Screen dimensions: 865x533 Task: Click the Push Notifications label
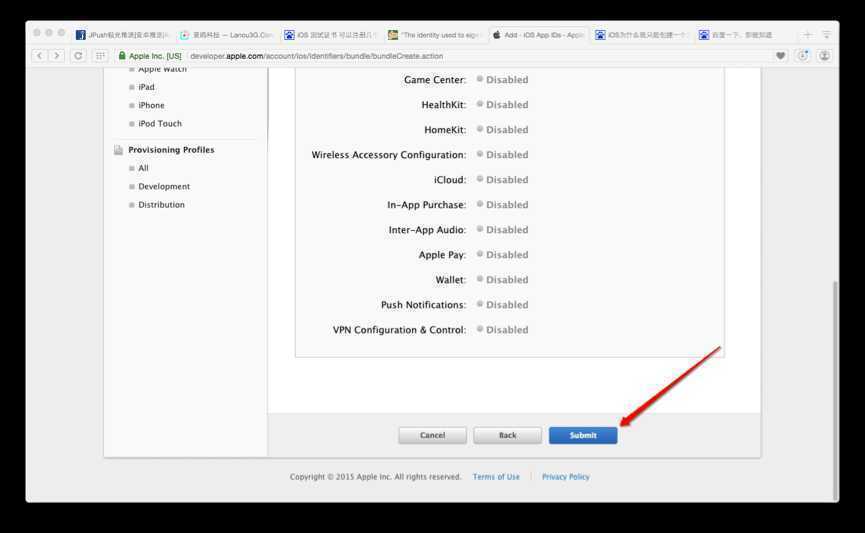[423, 305]
